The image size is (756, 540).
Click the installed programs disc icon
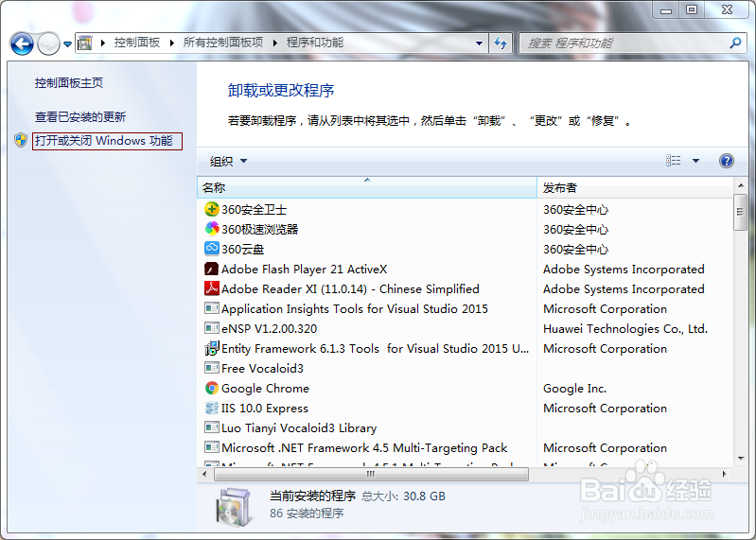point(234,507)
